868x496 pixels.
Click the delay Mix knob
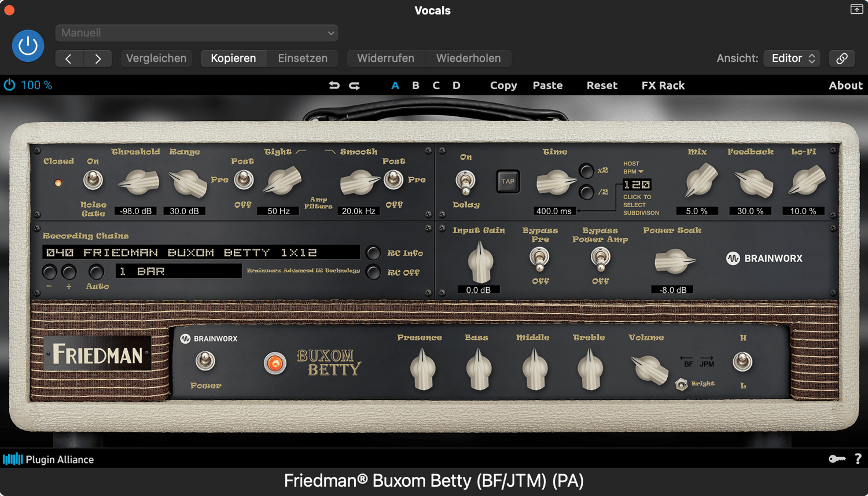coord(701,179)
